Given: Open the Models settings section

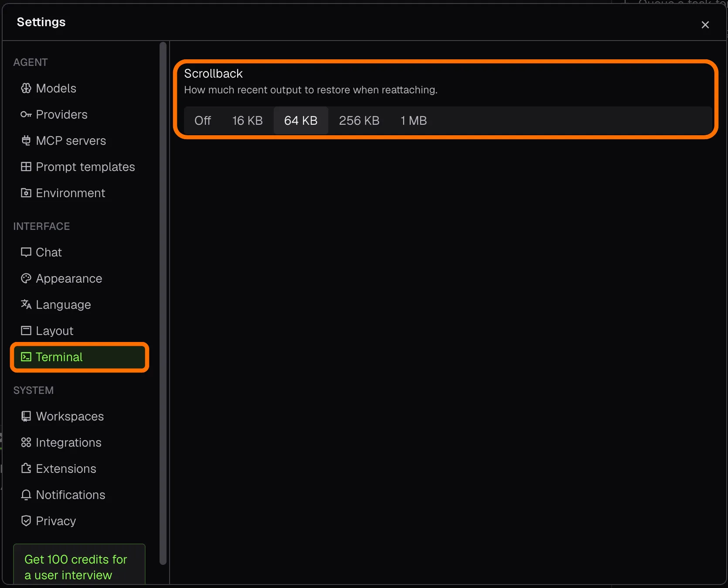Looking at the screenshot, I should click(79, 89).
